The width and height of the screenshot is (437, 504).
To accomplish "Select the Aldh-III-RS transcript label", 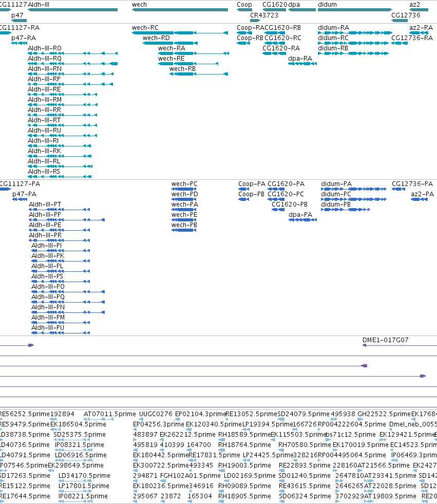I will 44,172.
